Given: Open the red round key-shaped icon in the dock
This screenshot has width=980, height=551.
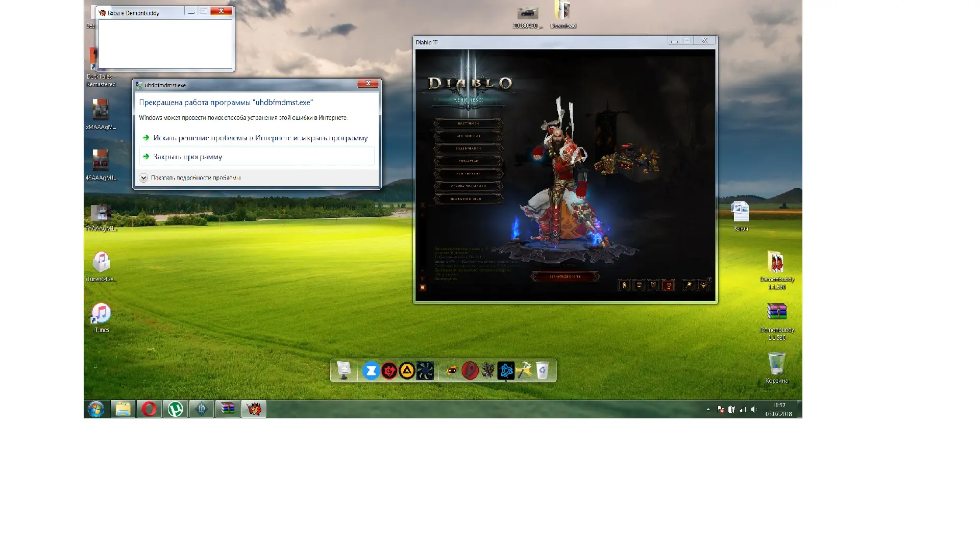Looking at the screenshot, I should click(470, 371).
